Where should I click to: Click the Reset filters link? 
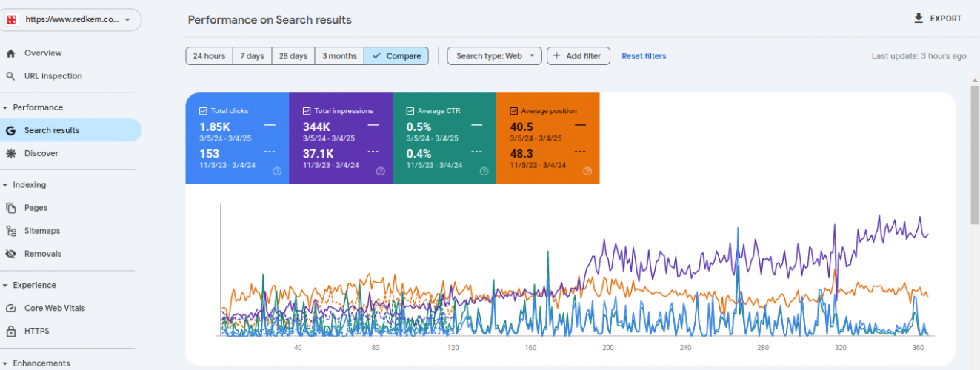644,56
